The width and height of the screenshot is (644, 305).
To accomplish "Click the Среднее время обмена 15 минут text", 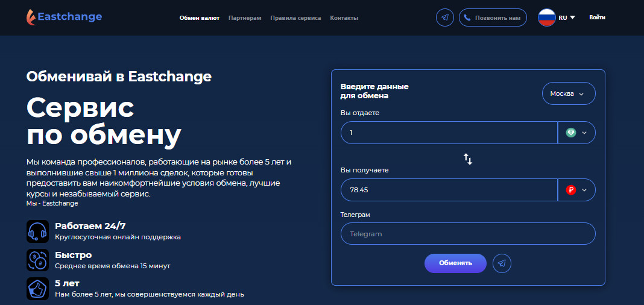I will click(113, 266).
